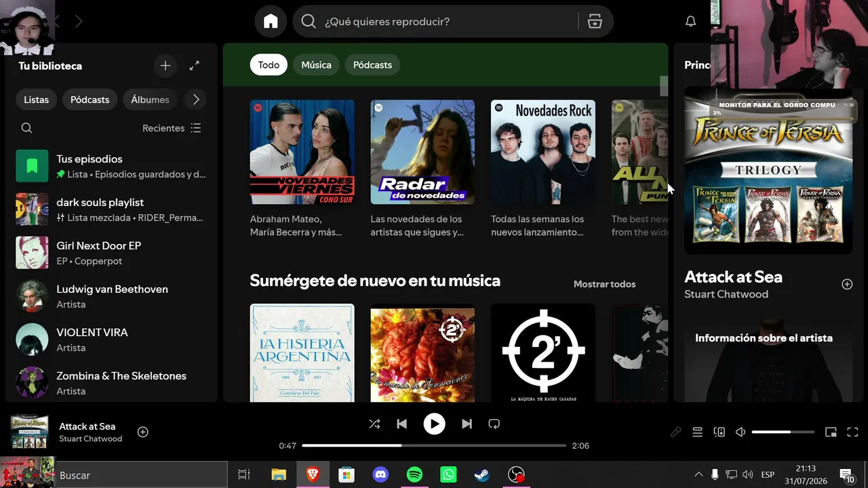868x488 pixels.
Task: Open the ESP language selector
Action: tap(768, 474)
